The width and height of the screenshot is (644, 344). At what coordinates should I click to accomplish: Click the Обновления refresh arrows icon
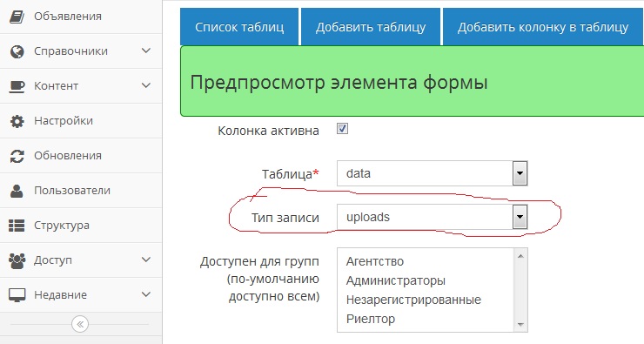point(17,156)
